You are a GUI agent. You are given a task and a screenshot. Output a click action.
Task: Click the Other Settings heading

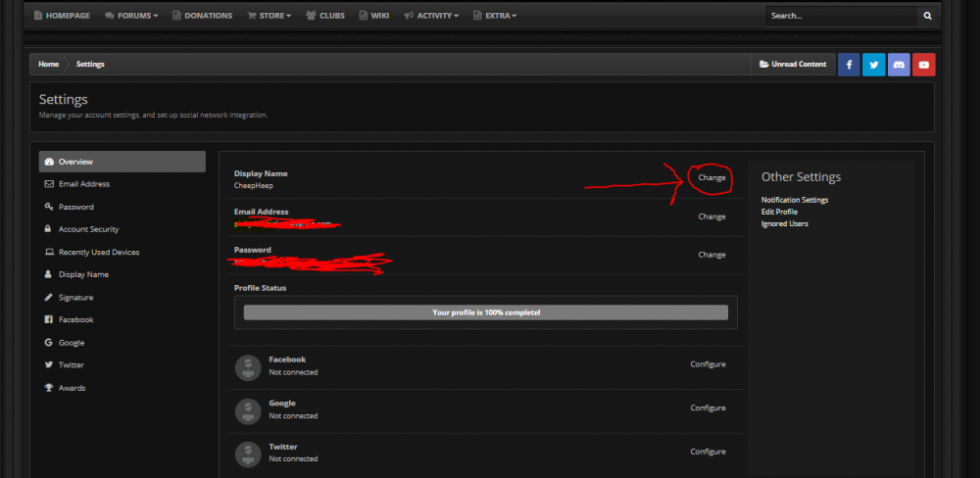pyautogui.click(x=801, y=177)
